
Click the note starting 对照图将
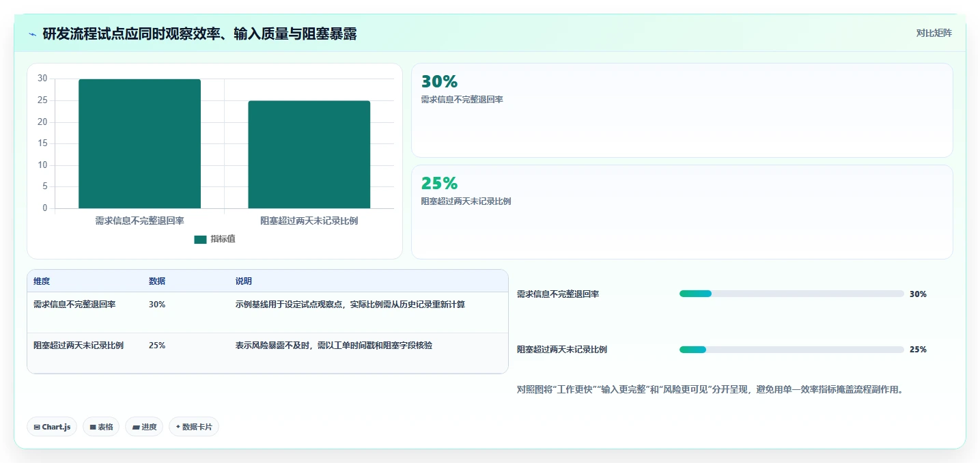point(710,390)
